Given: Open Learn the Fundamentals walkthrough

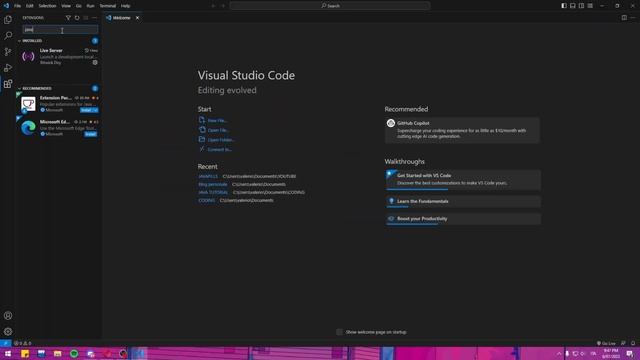Looking at the screenshot, I should [x=463, y=201].
